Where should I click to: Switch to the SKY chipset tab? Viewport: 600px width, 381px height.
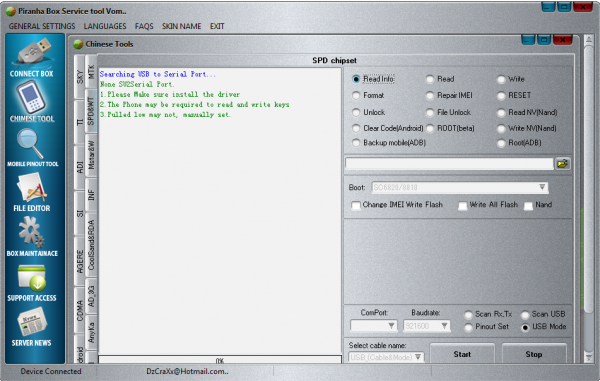tap(80, 77)
